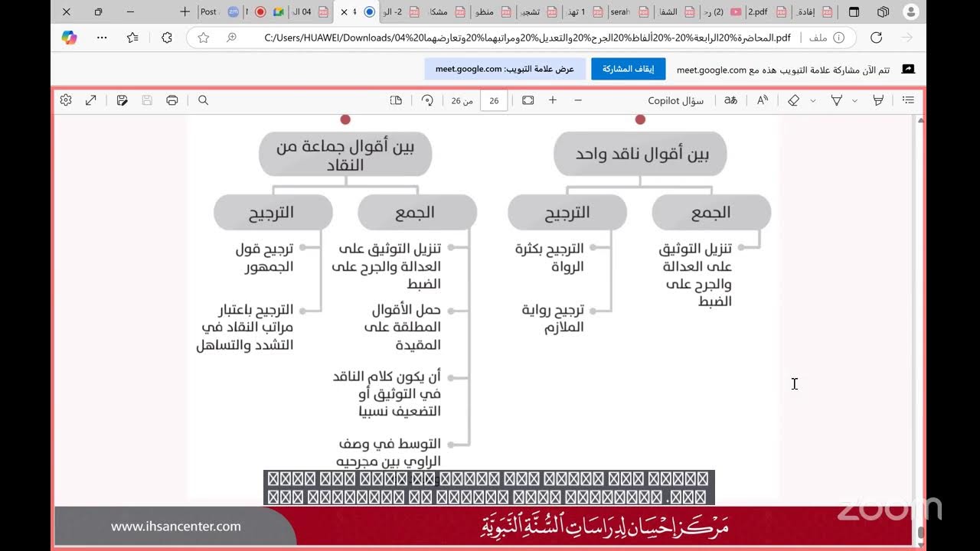Viewport: 980px width, 551px height.
Task: Toggle page view layout icon
Action: tap(396, 100)
